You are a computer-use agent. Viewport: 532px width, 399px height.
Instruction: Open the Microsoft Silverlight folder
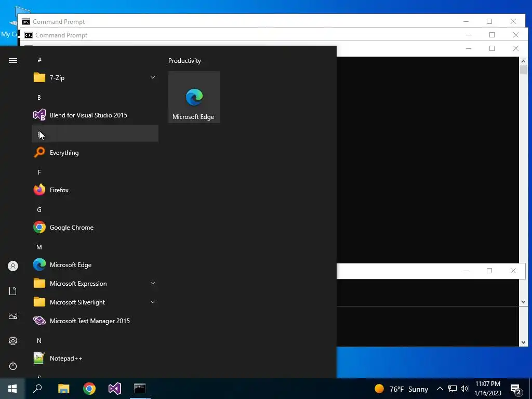pyautogui.click(x=95, y=302)
